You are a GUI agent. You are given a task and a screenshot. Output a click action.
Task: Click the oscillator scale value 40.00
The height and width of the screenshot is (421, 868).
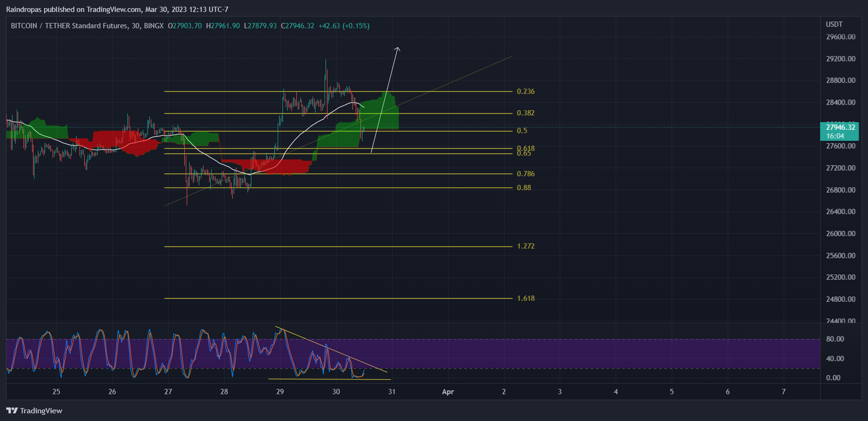tap(835, 359)
